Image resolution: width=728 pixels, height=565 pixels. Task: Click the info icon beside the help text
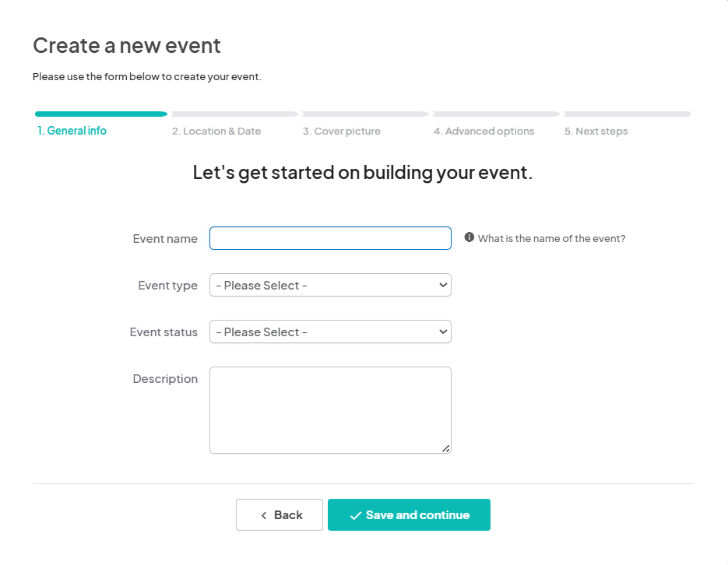click(x=470, y=237)
